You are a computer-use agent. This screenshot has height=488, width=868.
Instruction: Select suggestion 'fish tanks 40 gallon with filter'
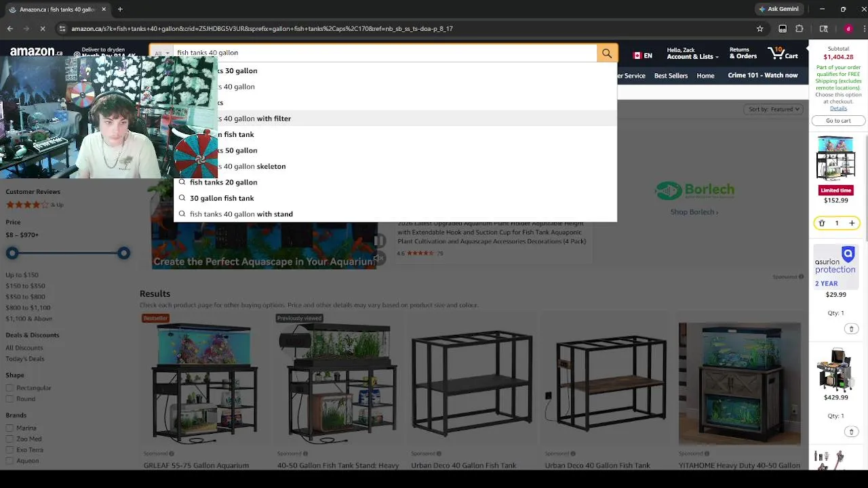click(x=395, y=119)
